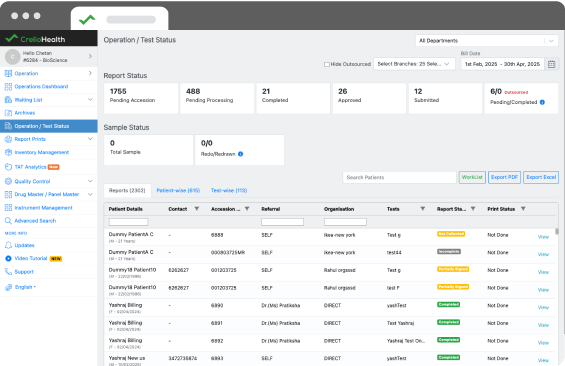Open the Contact column filter icon

tap(197, 209)
